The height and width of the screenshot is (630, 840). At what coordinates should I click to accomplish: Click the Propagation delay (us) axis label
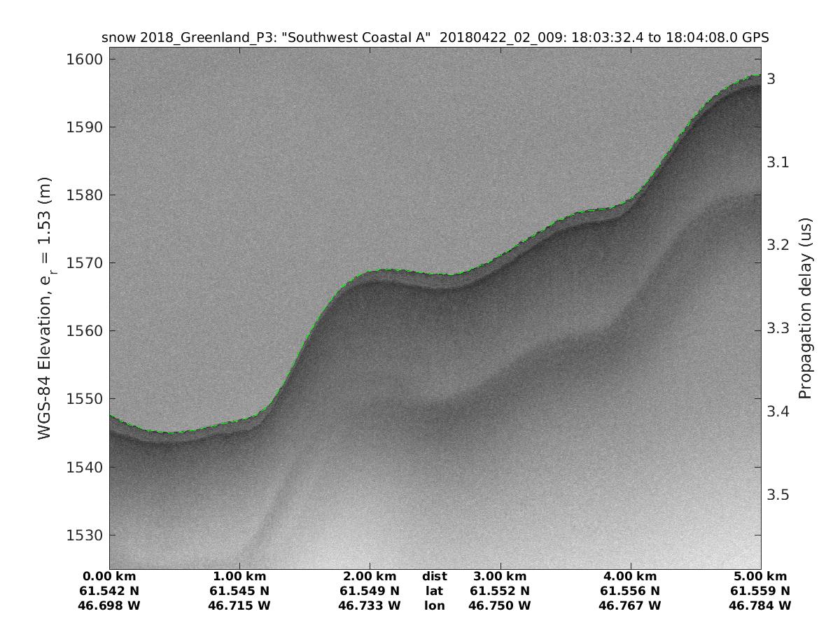tap(805, 308)
